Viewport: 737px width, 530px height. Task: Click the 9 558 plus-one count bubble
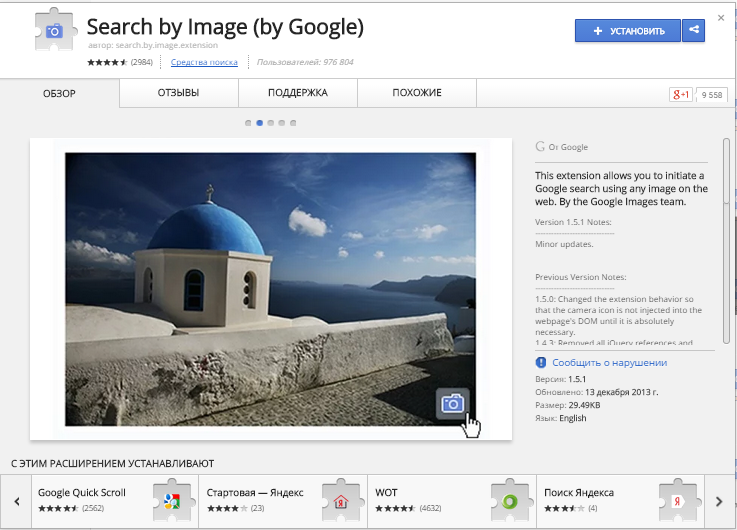click(x=712, y=94)
